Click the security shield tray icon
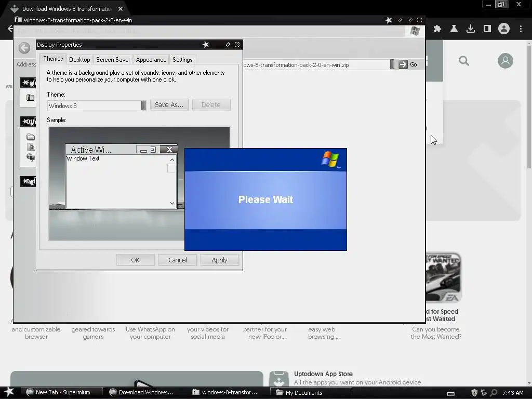Screen dimensions: 532x399 coord(474,393)
